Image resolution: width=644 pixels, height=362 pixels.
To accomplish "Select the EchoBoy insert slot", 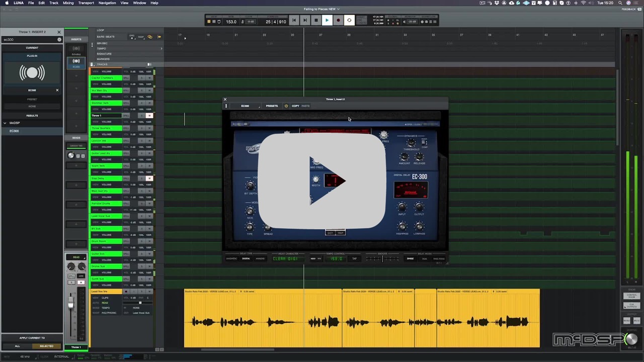I will (x=76, y=51).
